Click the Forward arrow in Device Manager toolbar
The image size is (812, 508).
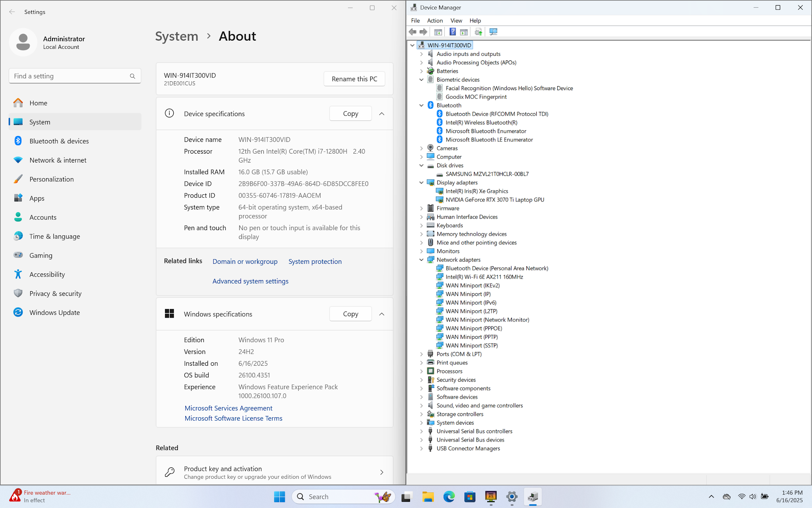tap(423, 32)
